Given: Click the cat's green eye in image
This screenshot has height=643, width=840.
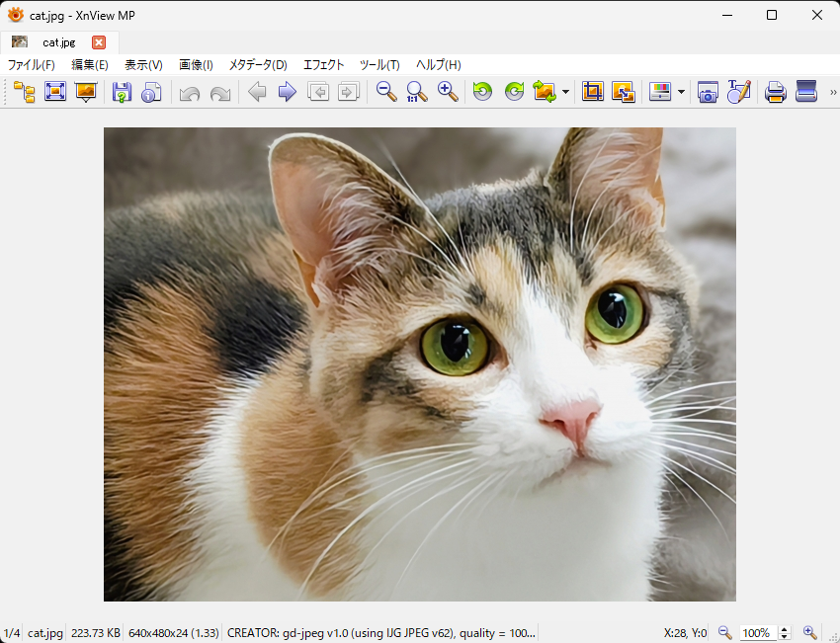Looking at the screenshot, I should point(455,344).
